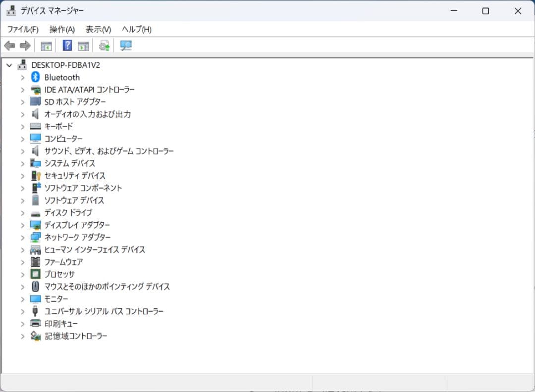Click the blue Help question-mark toolbar icon
Image resolution: width=535 pixels, height=392 pixels.
pos(67,46)
